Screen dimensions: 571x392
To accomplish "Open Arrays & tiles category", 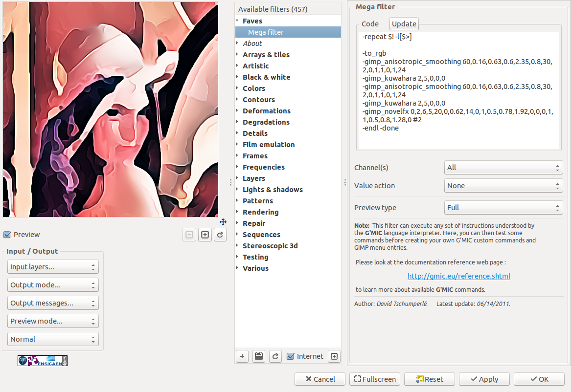I will [x=288, y=55].
